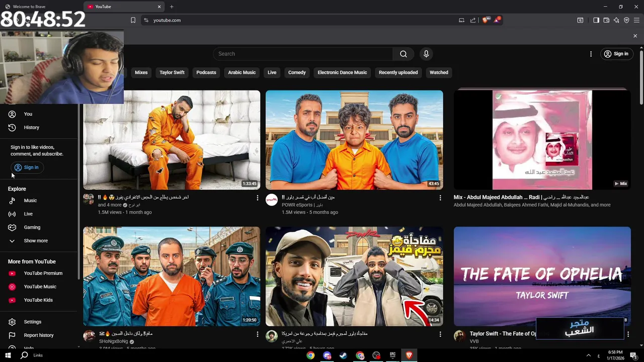Close the banner with X icon

pyautogui.click(x=635, y=36)
